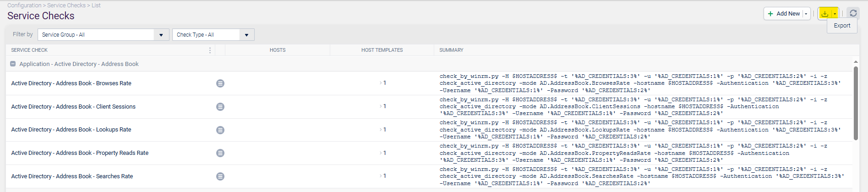This screenshot has width=868, height=192.
Task: Open Active Directory - Address Book - Browses Rate
Action: [71, 83]
